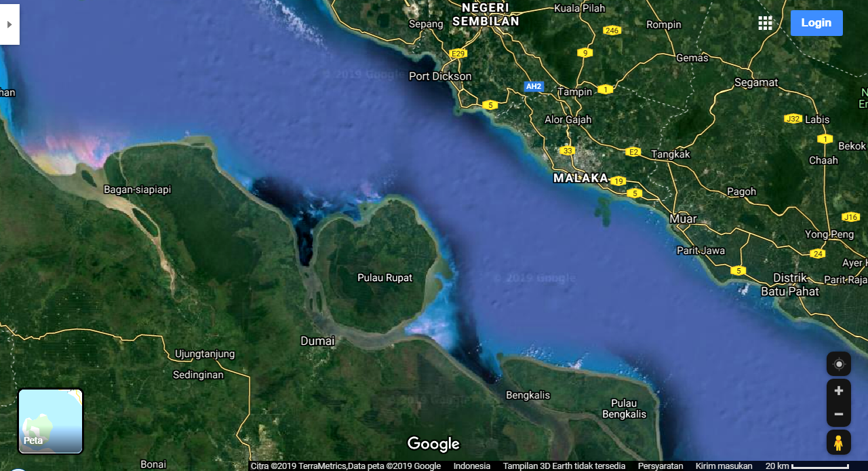Select the MALAKA city label
The image size is (868, 471).
[581, 178]
